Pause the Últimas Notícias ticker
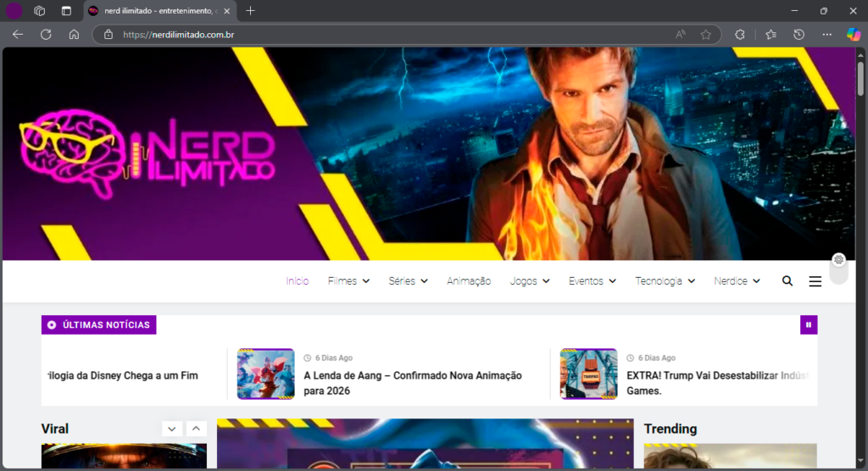 (x=809, y=325)
